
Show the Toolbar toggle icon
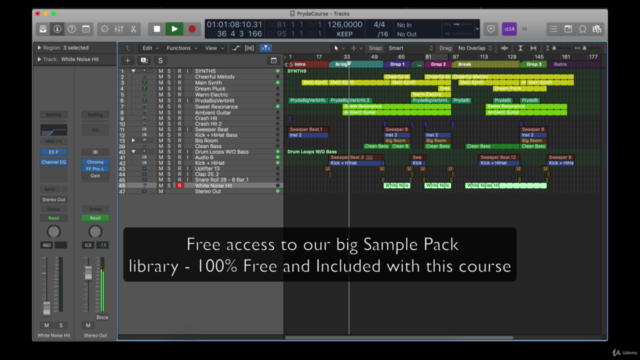coord(86,29)
